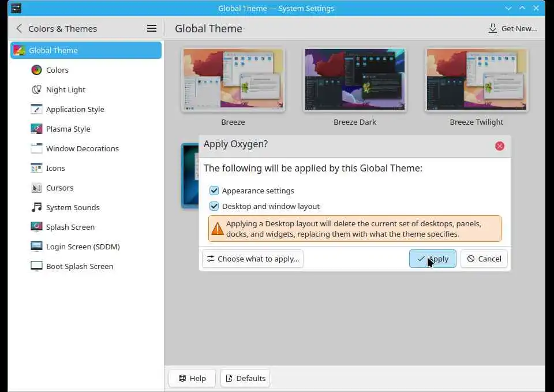The height and width of the screenshot is (392, 554).
Task: Click the System Settings title bar app icon
Action: point(16,8)
